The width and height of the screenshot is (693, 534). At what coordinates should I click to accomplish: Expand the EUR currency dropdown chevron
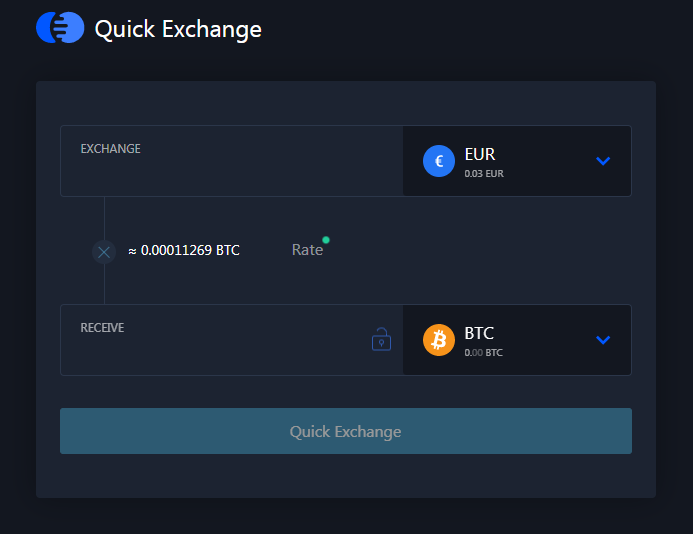(603, 161)
